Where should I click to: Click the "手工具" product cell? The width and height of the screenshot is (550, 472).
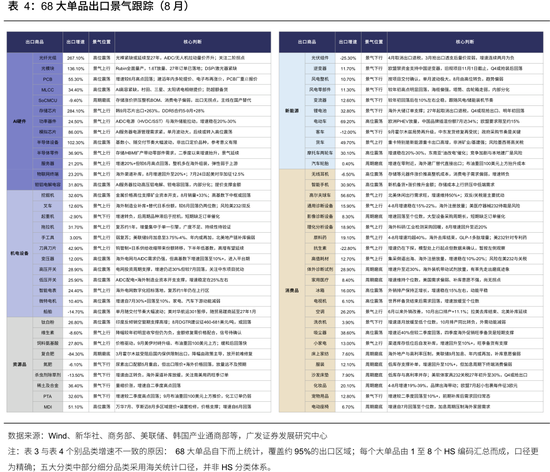tap(48, 238)
